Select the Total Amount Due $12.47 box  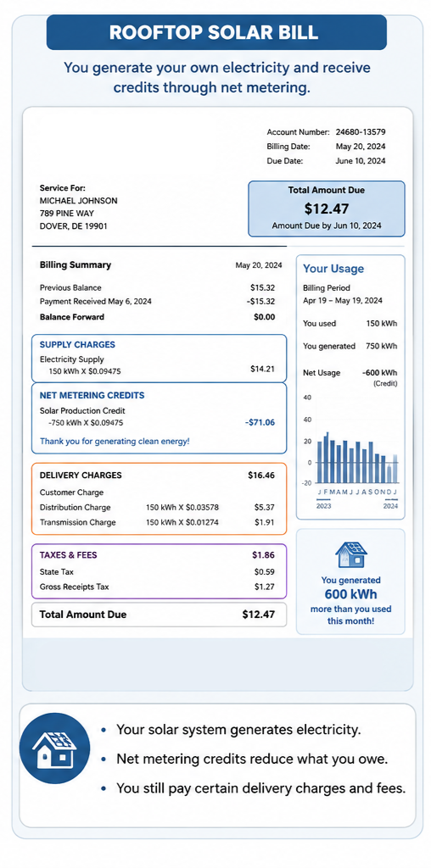click(x=327, y=209)
